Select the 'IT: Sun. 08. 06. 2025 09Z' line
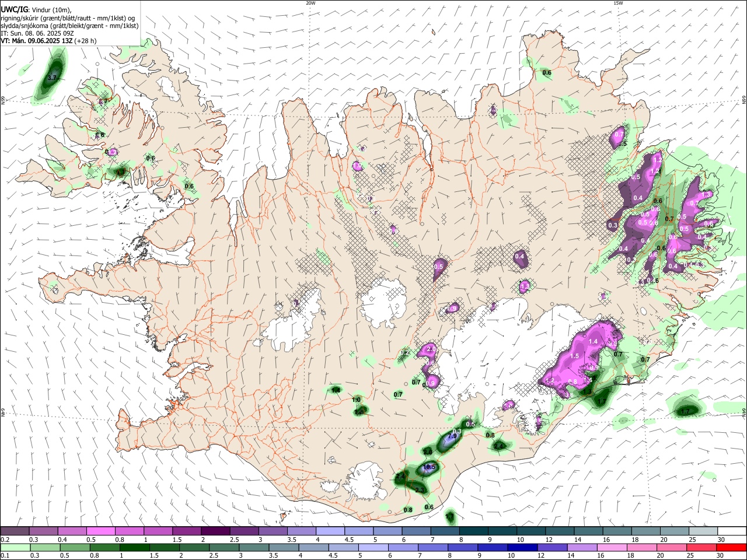Viewport: 747px width, 560px height. click(37, 33)
